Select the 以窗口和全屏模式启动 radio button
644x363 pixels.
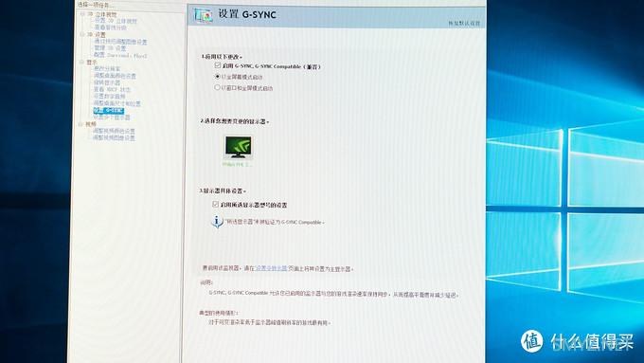pyautogui.click(x=217, y=87)
